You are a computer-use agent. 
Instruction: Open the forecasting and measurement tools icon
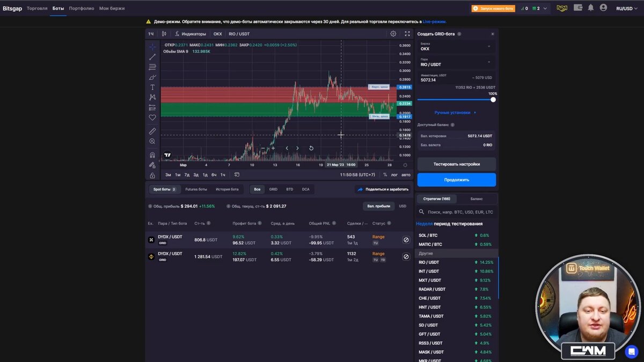(x=152, y=107)
